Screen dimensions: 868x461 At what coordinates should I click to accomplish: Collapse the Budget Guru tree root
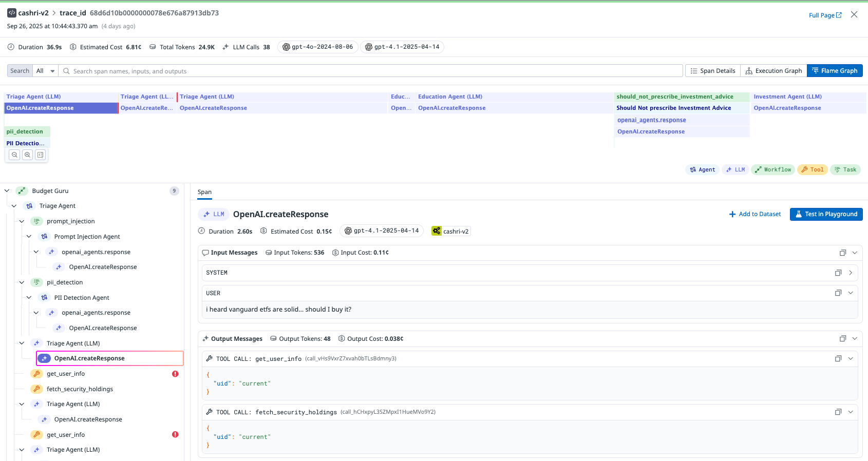(x=7, y=191)
